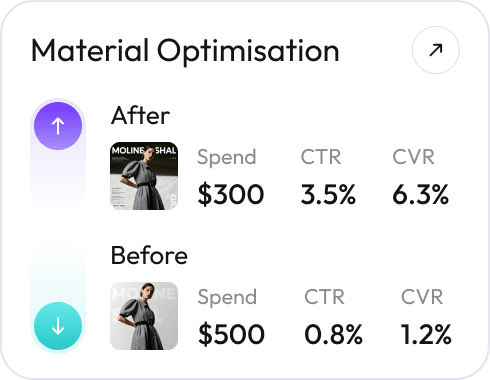Click the teal down arrow icon
Image resolution: width=490 pixels, height=380 pixels.
click(58, 326)
